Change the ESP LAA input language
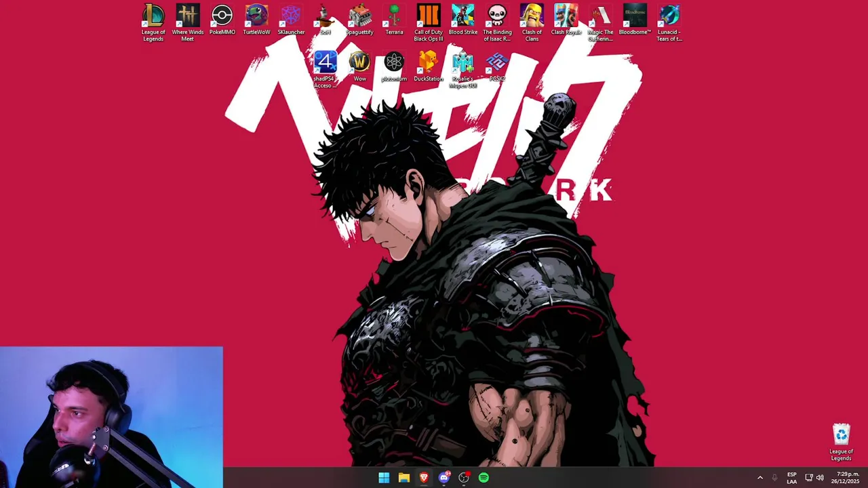868x488 pixels. [791, 478]
